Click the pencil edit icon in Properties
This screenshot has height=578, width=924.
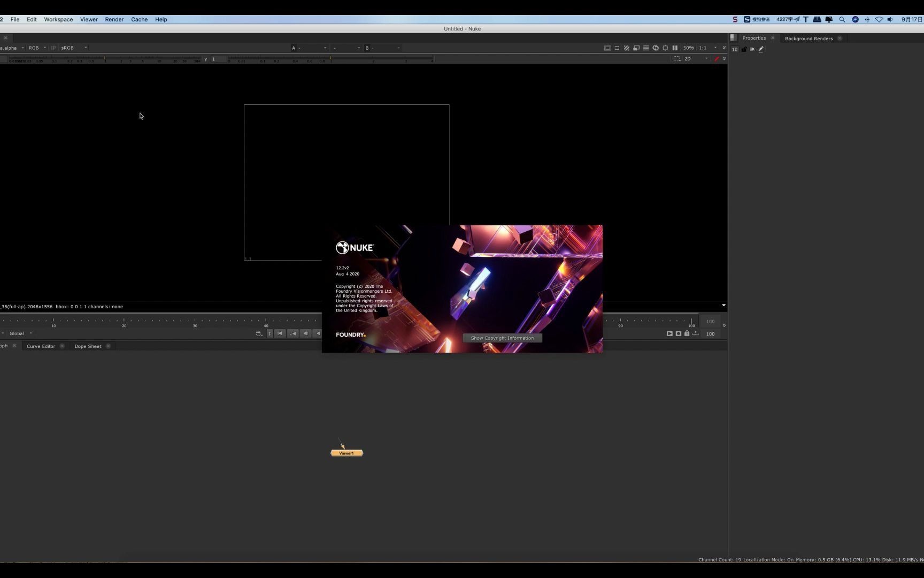coord(761,49)
